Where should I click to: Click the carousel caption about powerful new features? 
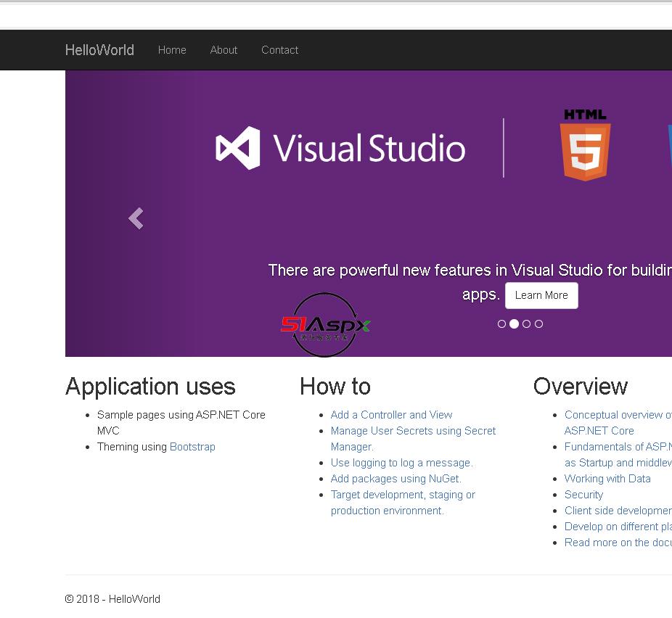point(470,283)
